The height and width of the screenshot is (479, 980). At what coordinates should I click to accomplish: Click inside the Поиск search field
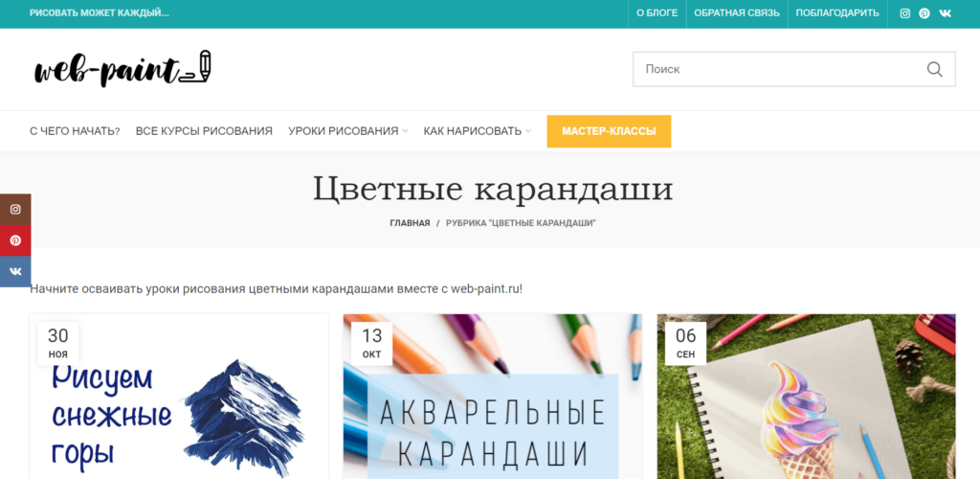[775, 69]
